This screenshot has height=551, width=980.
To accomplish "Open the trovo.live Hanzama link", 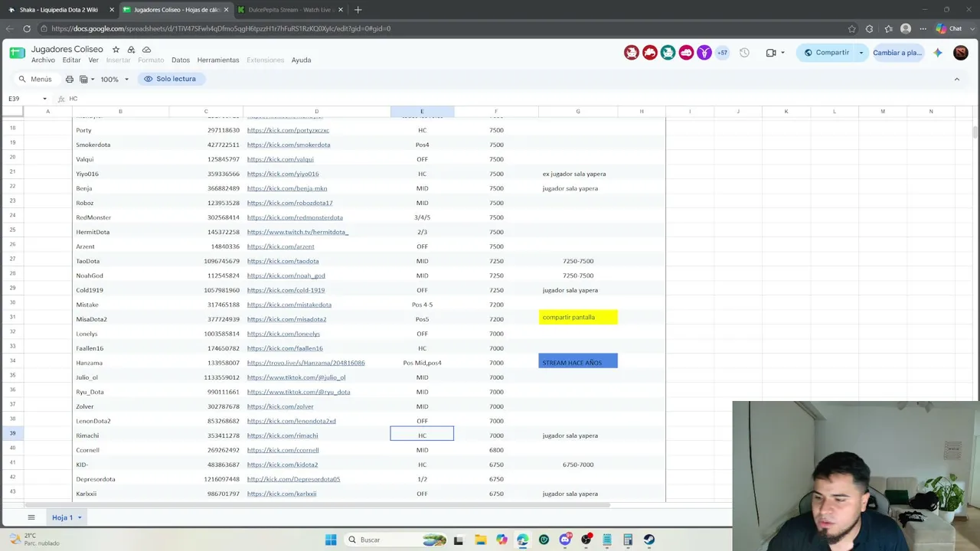I will (305, 363).
